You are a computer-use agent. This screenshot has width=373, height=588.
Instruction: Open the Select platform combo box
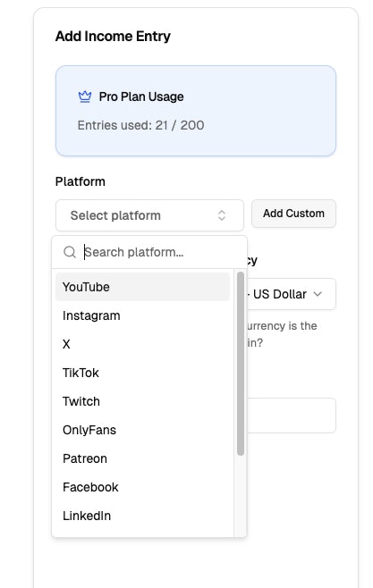point(149,215)
